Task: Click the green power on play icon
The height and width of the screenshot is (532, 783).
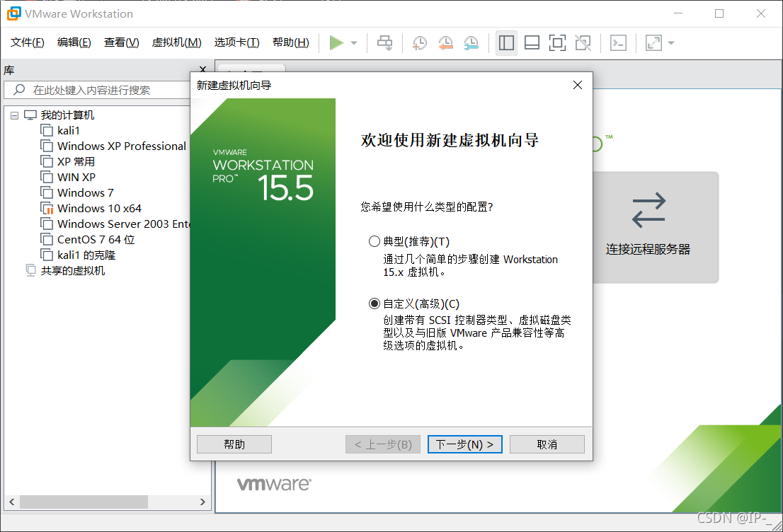Action: pos(336,43)
